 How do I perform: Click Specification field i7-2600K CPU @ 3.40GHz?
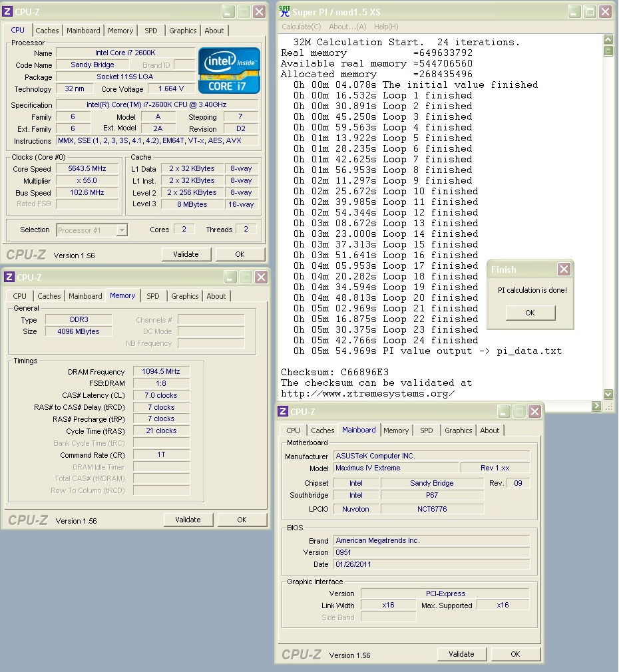click(157, 104)
